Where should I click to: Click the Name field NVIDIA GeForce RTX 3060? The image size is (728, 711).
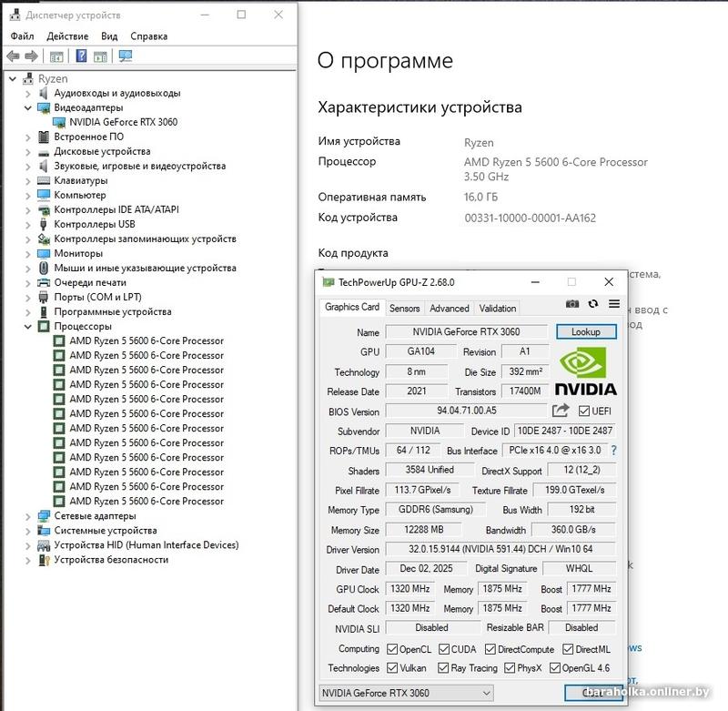(x=467, y=331)
